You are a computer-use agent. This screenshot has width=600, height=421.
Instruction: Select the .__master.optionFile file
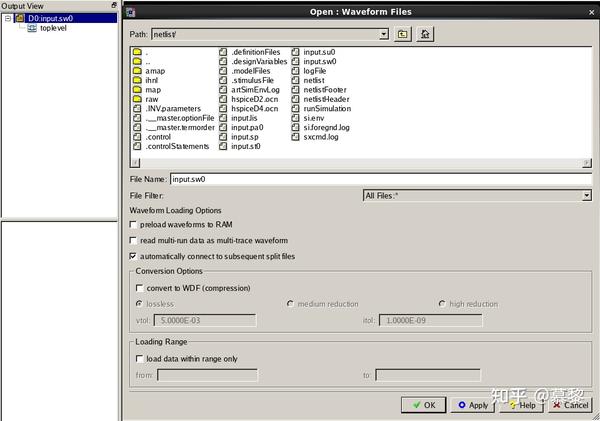click(x=179, y=118)
